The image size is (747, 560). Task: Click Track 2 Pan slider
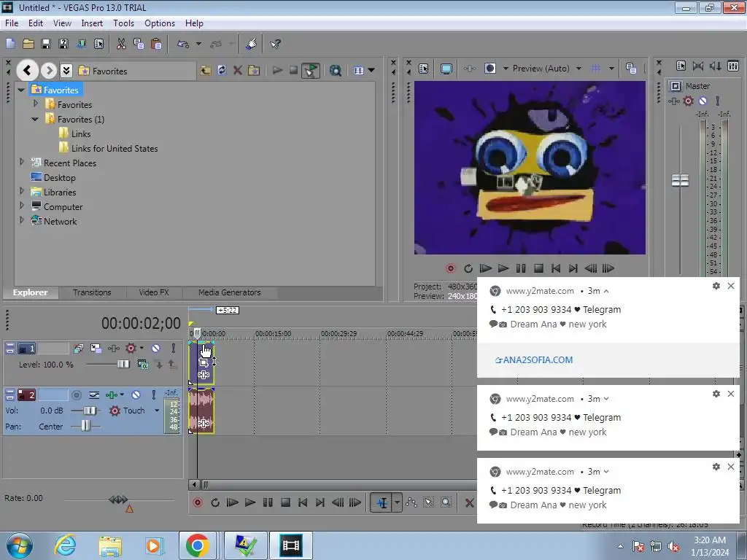(x=85, y=426)
